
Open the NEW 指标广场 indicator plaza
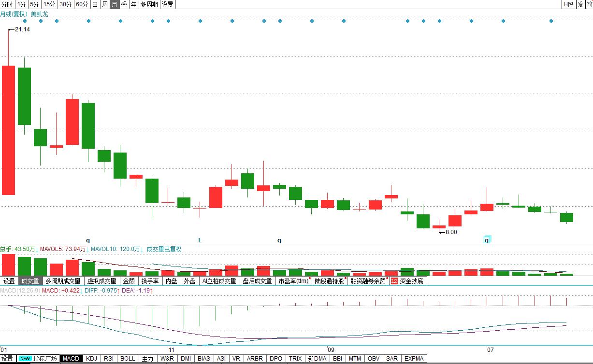pos(38,359)
